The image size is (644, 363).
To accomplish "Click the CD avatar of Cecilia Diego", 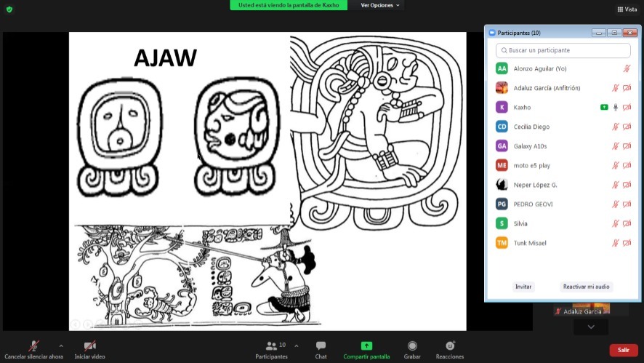I will point(502,127).
